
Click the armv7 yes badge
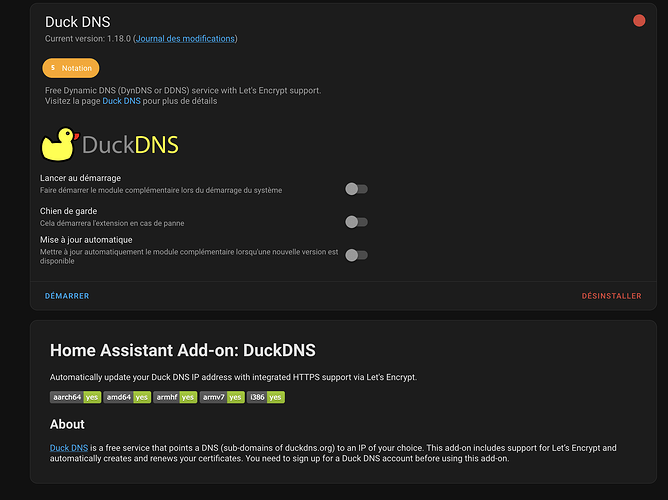(222, 397)
